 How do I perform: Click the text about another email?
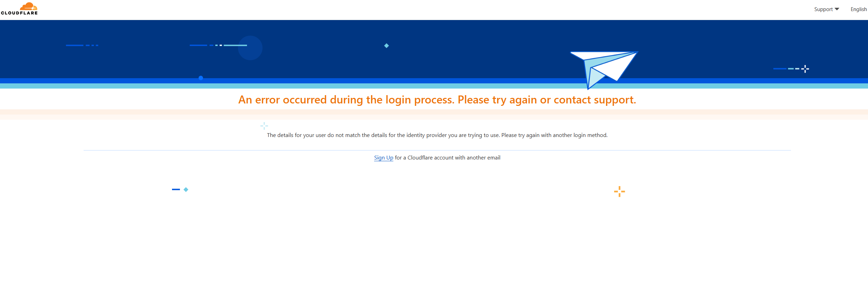pyautogui.click(x=448, y=158)
